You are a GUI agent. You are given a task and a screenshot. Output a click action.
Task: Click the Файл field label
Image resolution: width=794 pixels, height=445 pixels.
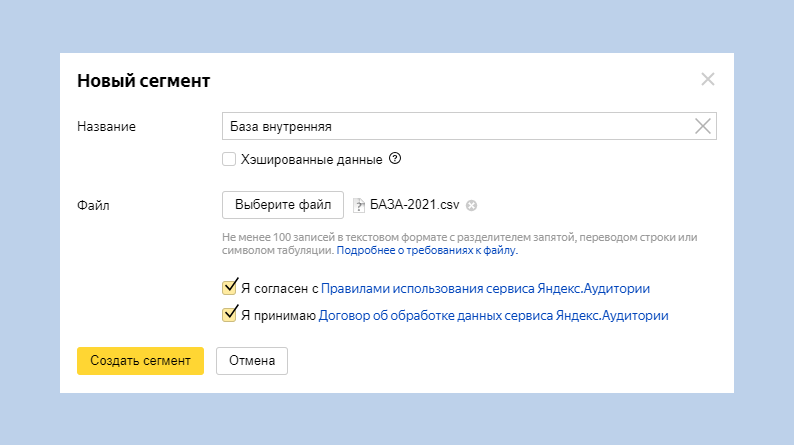[x=93, y=206]
